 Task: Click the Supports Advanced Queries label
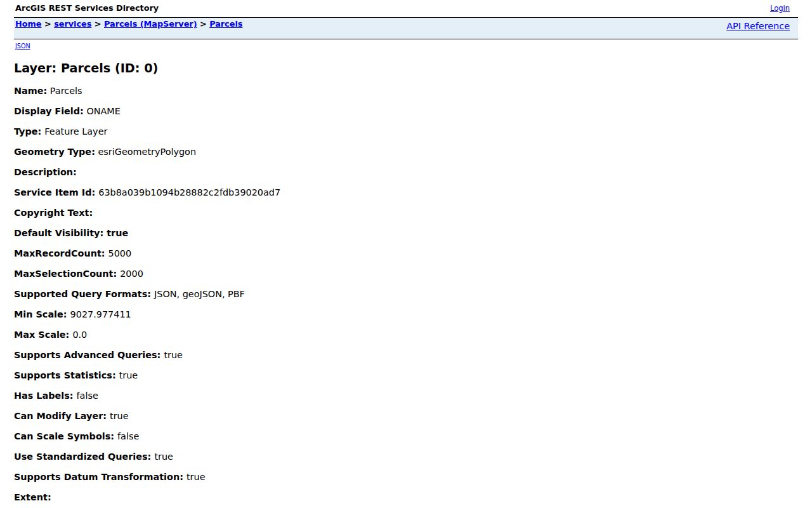[87, 355]
